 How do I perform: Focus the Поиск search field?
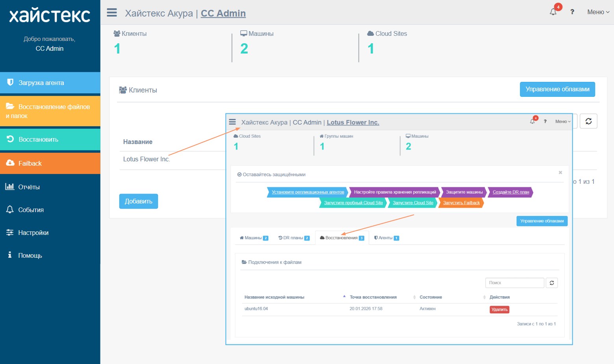515,283
